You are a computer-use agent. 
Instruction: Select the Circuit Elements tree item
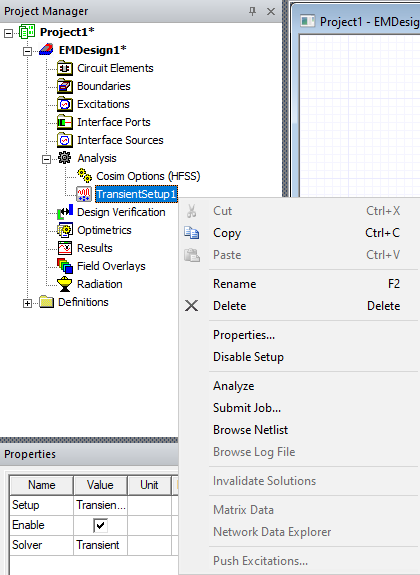click(115, 68)
